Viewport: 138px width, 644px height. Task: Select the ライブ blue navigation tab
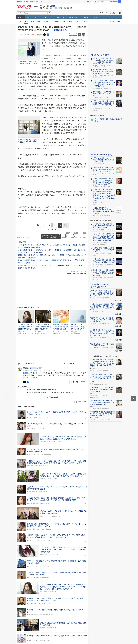coord(37,17)
